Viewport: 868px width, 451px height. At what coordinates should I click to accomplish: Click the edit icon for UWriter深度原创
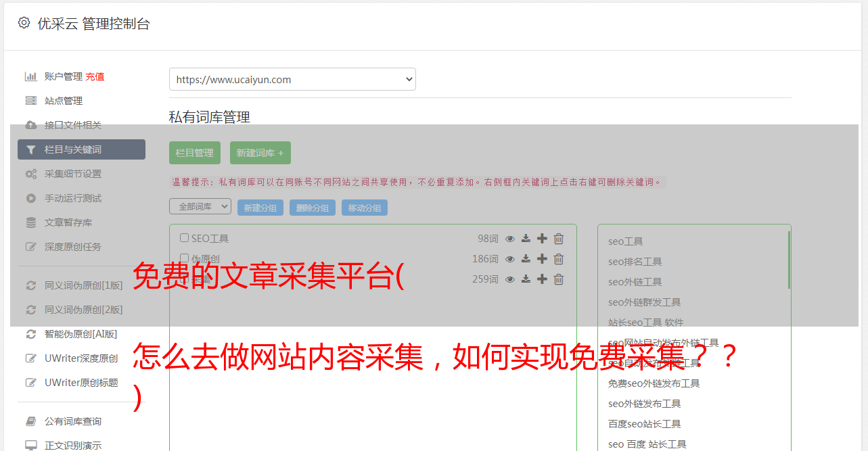(31, 358)
